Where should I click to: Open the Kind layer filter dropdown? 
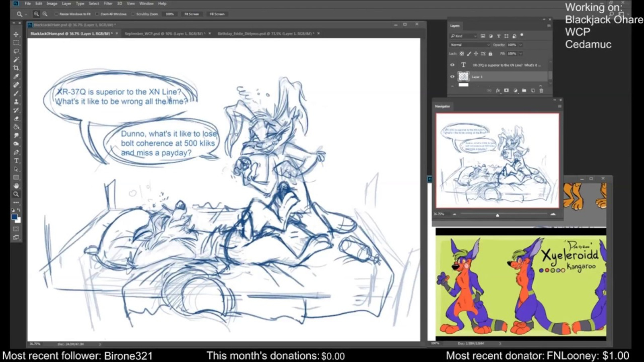464,36
